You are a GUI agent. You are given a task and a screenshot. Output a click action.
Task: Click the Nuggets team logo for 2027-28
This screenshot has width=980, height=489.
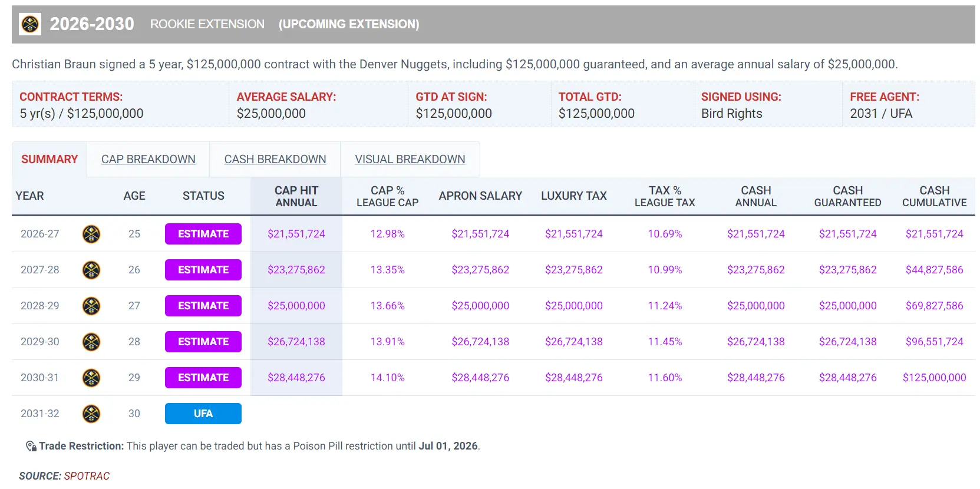(x=91, y=270)
